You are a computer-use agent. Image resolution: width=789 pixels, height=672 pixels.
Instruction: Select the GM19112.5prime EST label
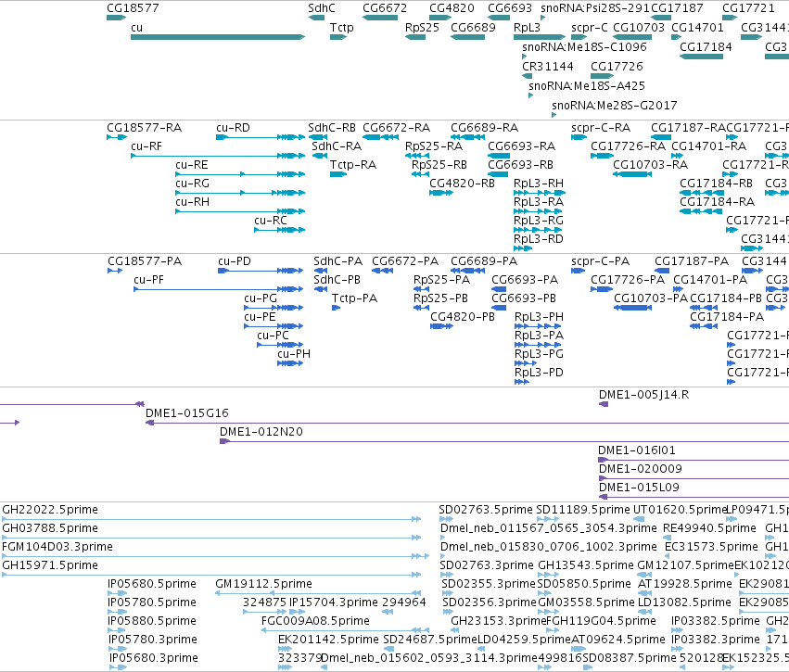263,585
